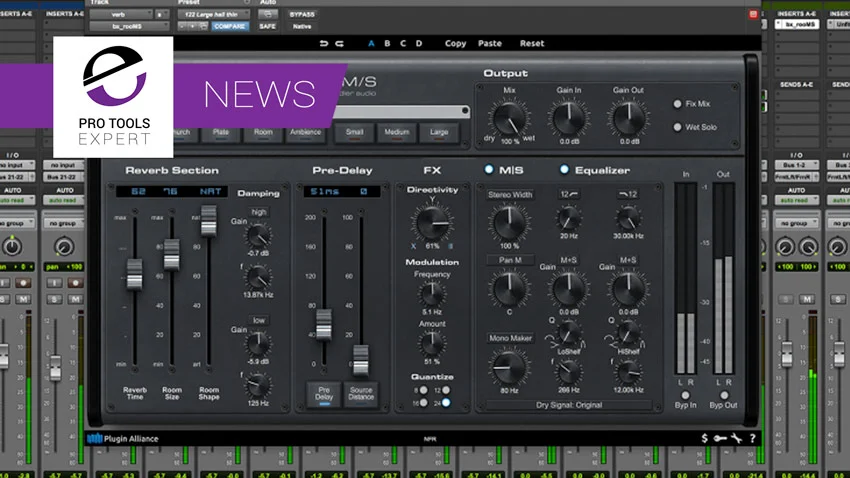Click the 266 Hz LoShelf frequency knob
Image resolution: width=850 pixels, height=478 pixels.
pyautogui.click(x=568, y=372)
